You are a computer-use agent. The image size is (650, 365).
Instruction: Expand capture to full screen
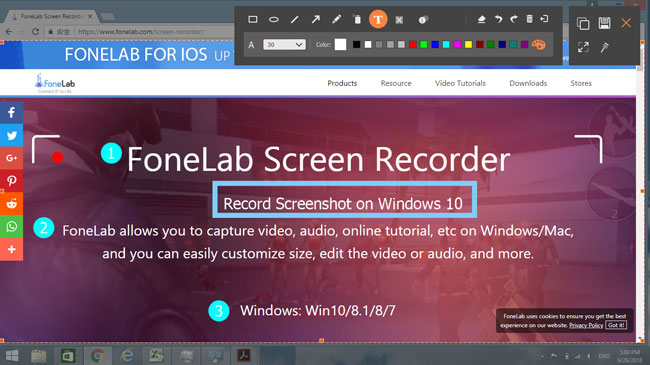tap(583, 47)
